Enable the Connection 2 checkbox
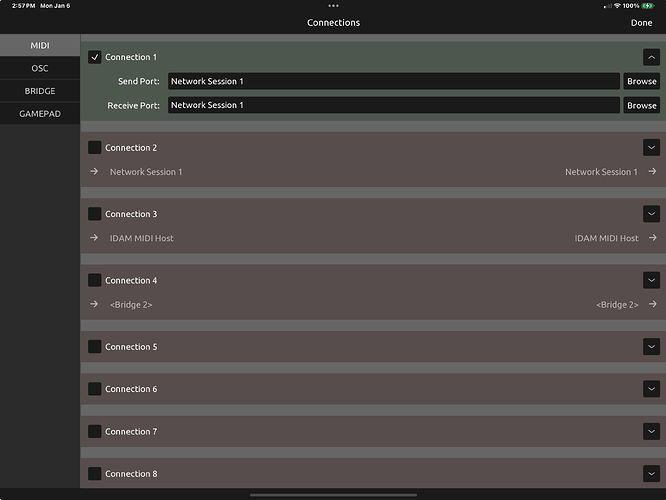 (x=95, y=148)
